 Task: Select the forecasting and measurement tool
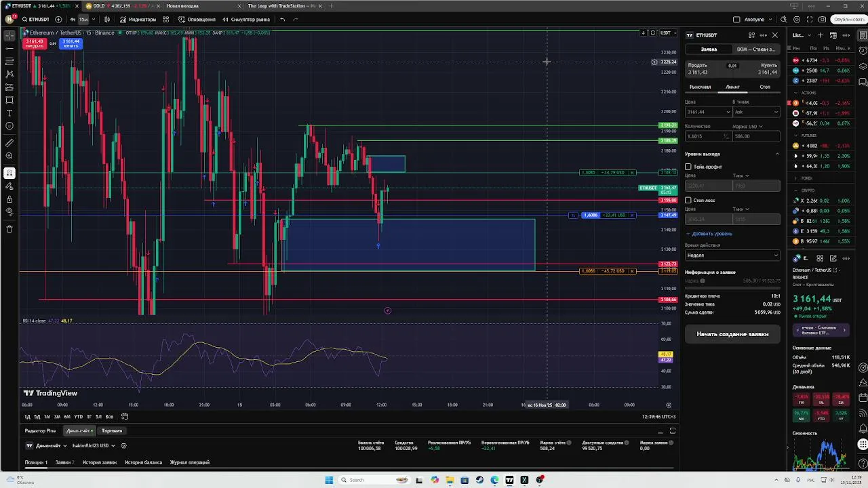[9, 87]
